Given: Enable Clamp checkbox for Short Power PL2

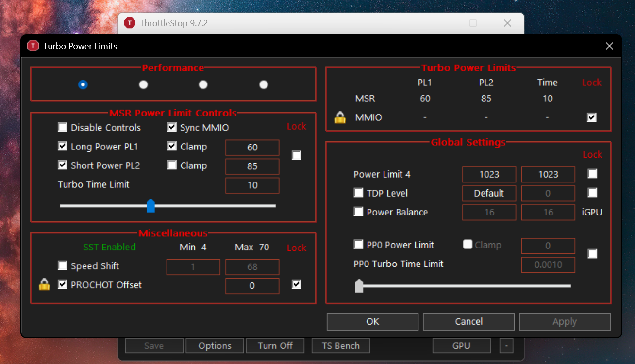Looking at the screenshot, I should 172,165.
